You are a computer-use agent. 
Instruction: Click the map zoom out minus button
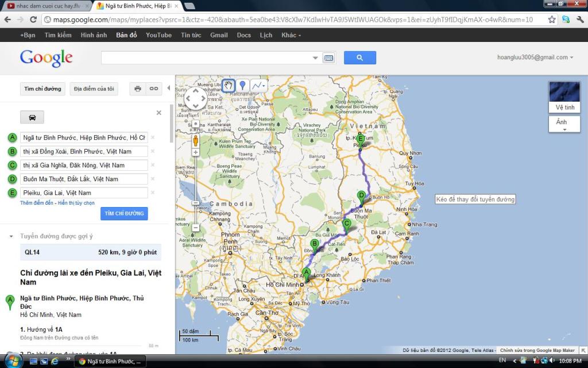point(195,228)
